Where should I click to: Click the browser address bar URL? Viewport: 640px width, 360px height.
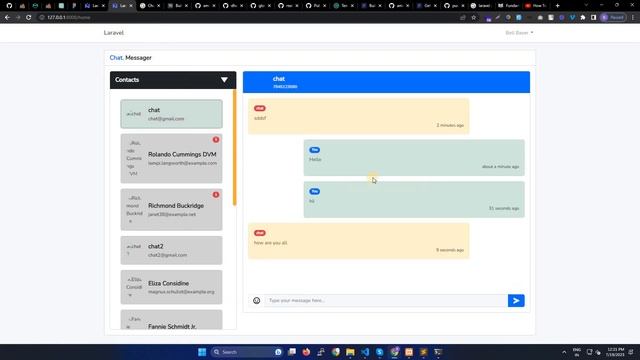coord(69,18)
